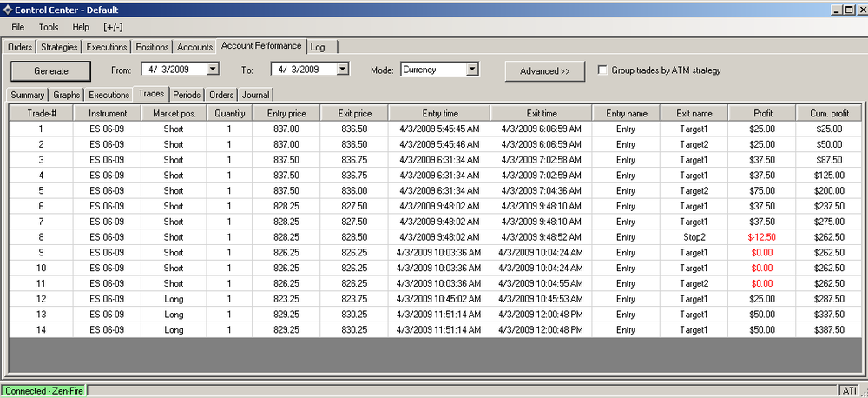868x398 pixels.
Task: Open the Tools menu
Action: (49, 27)
